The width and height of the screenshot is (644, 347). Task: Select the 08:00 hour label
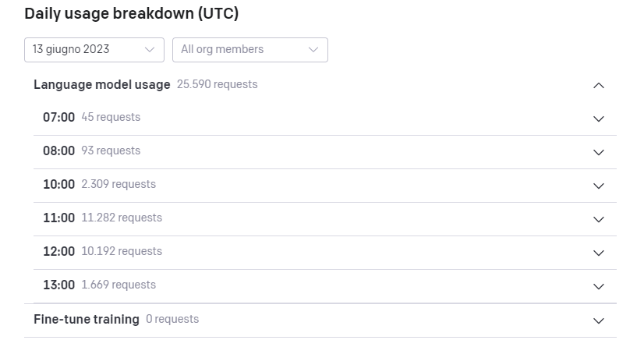(x=58, y=150)
